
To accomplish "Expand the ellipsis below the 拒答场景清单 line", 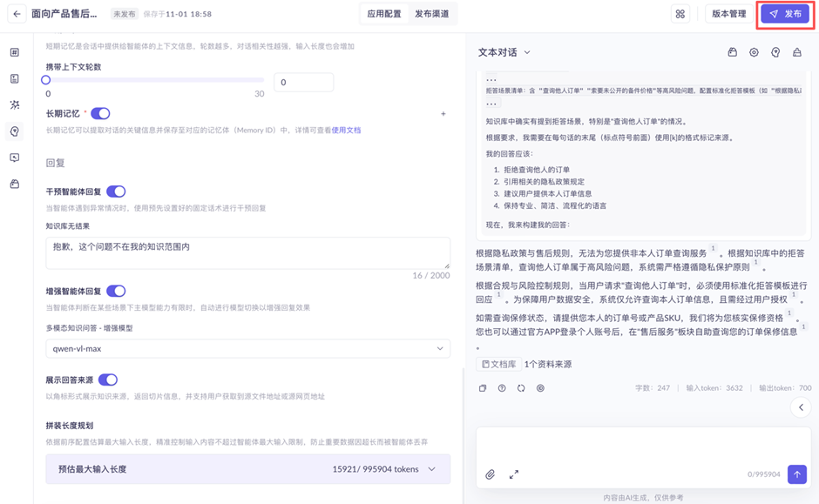I will point(493,104).
